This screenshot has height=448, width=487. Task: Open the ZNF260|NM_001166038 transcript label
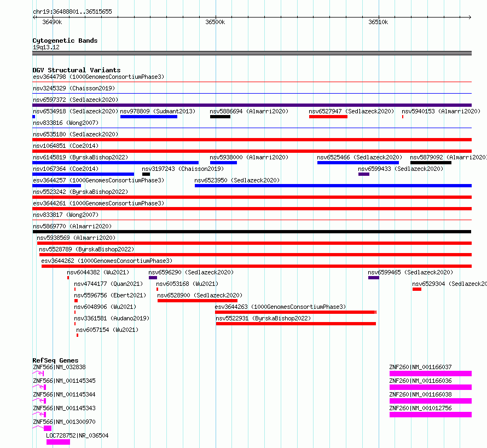point(421,394)
